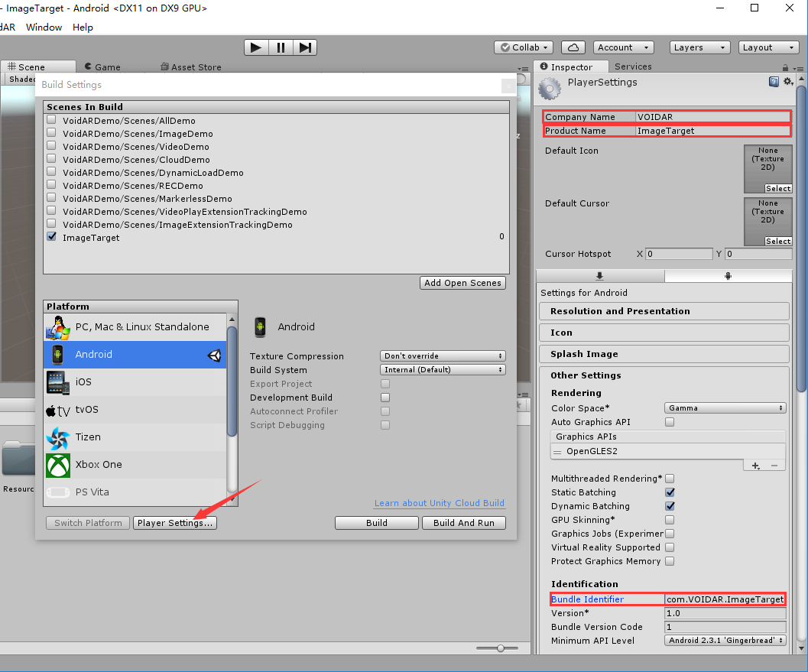Select a texture for Default Icon
Image resolution: width=808 pixels, height=672 pixels.
[778, 189]
